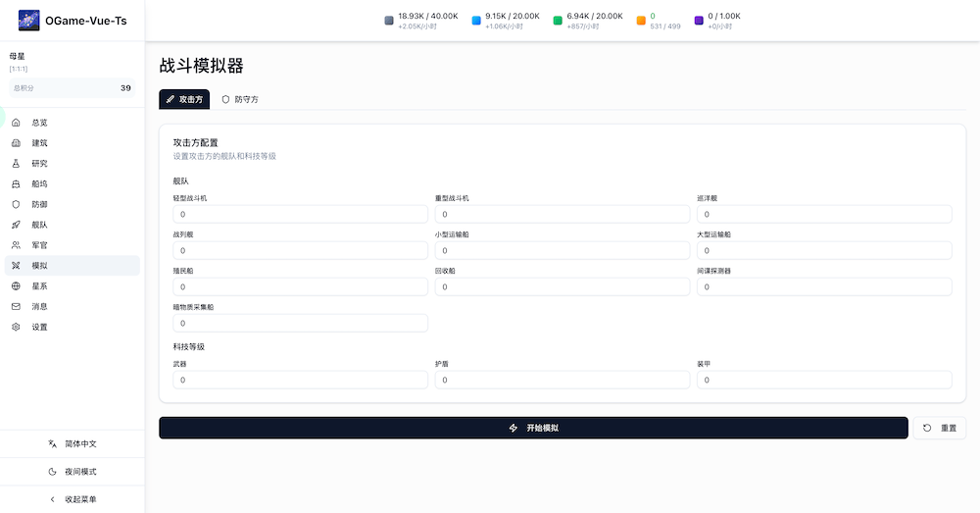The height and width of the screenshot is (513, 980).
Task: Click the 轻型战斗机 quantity field
Action: click(300, 214)
